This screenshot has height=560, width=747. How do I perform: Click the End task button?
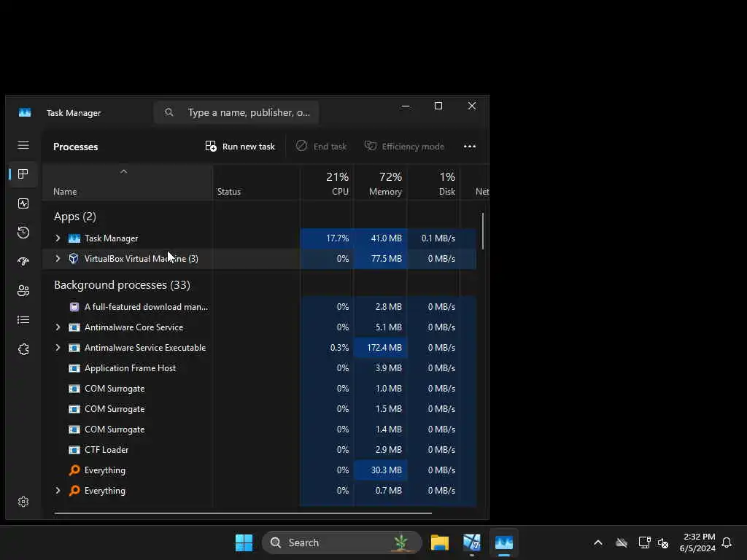click(321, 146)
